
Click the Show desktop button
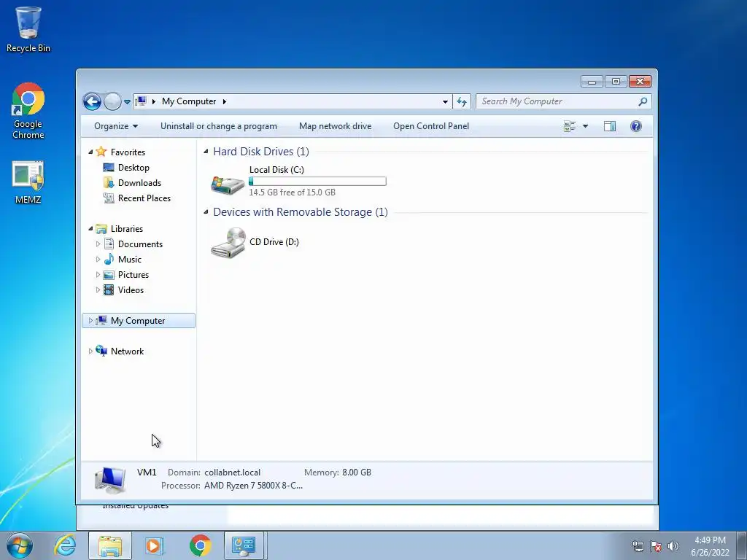click(x=742, y=545)
